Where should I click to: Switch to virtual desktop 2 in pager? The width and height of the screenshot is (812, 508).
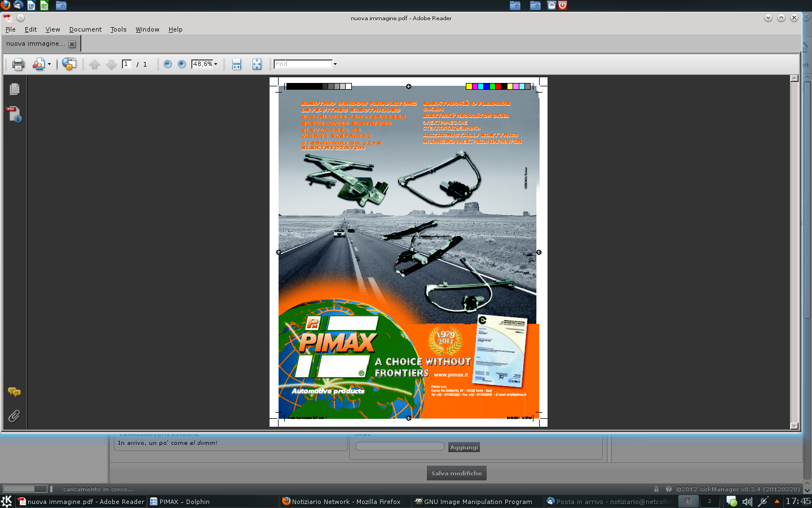point(709,501)
